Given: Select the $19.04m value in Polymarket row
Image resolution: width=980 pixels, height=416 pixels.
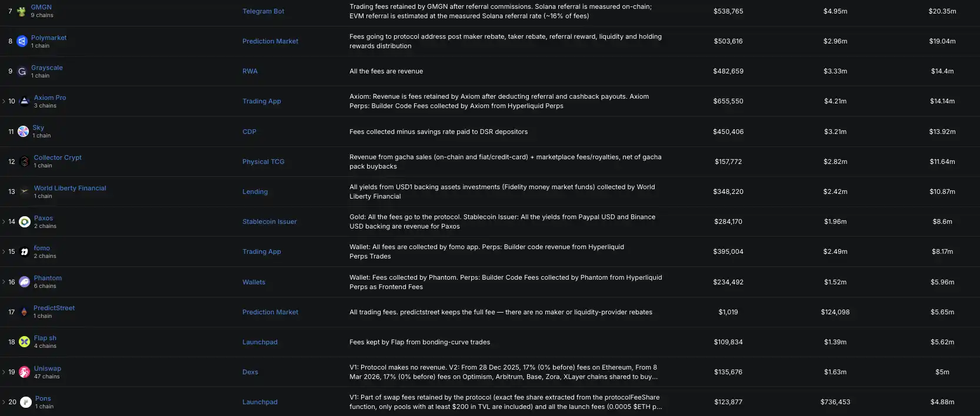Looking at the screenshot, I should (x=942, y=41).
